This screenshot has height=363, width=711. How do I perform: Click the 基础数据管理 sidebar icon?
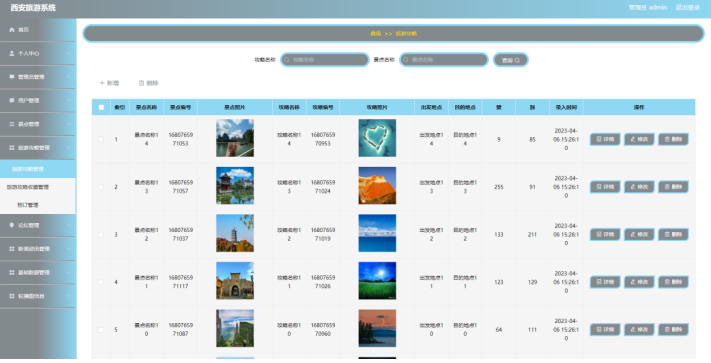pos(12,272)
